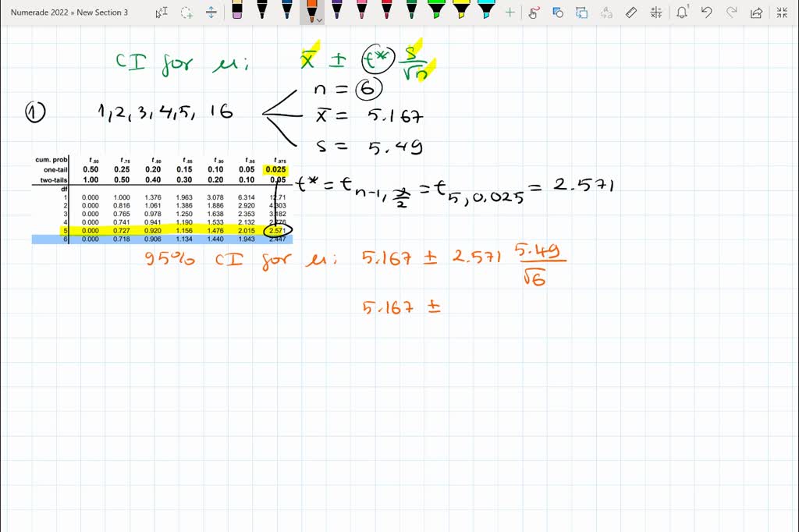This screenshot has height=532, width=799.
Task: Select the black pen
Action: pyautogui.click(x=262, y=10)
